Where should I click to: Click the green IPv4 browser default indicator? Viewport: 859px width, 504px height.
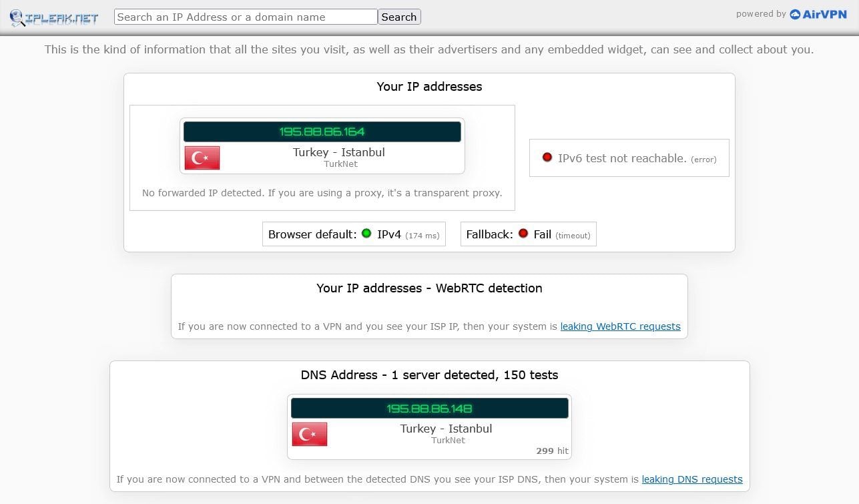366,234
